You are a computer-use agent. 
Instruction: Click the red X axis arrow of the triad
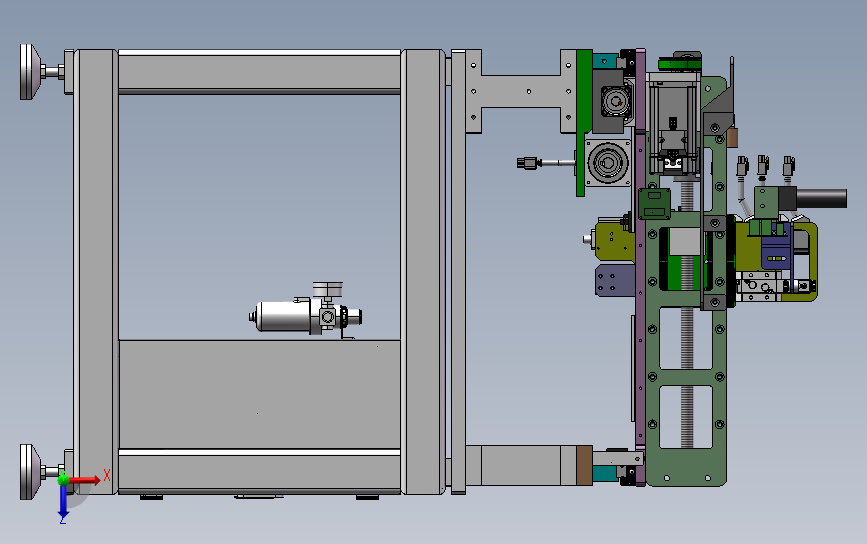(x=86, y=480)
